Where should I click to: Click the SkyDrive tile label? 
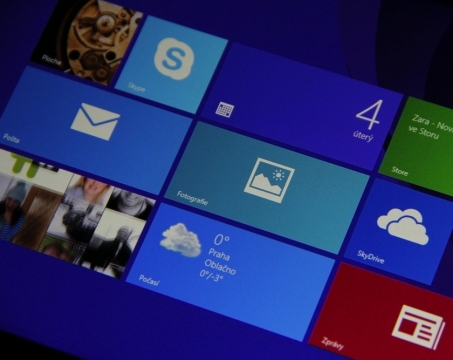[x=371, y=257]
